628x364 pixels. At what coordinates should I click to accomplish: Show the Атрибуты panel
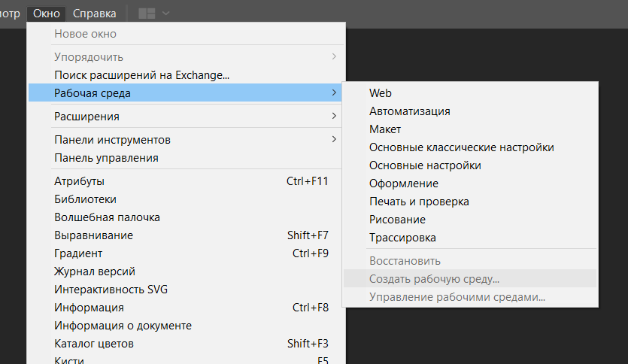pos(79,181)
